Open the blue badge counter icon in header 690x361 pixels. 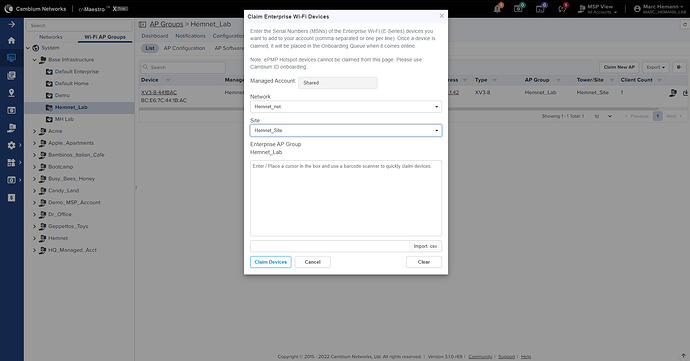pyautogui.click(x=541, y=8)
